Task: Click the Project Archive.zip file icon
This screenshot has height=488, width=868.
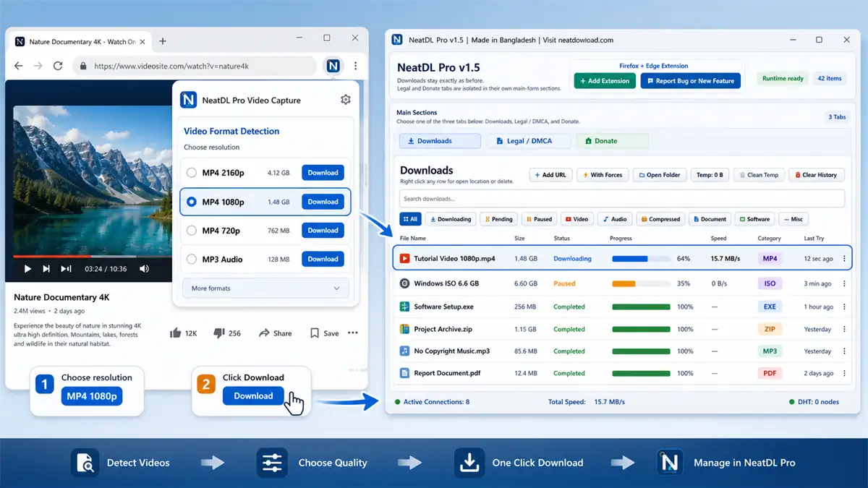Action: click(405, 329)
